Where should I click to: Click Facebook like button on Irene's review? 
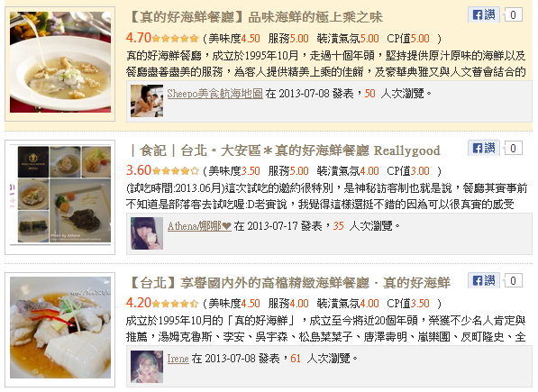(x=484, y=280)
